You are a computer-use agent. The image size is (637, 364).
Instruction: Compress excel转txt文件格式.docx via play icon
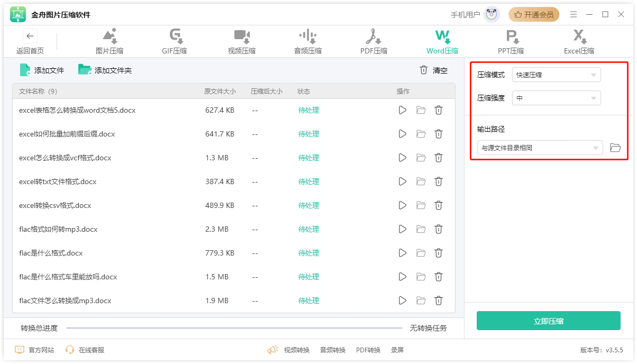click(x=403, y=181)
